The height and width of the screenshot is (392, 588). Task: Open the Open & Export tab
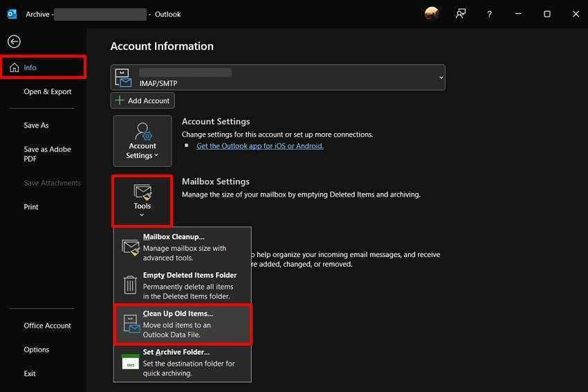[47, 91]
